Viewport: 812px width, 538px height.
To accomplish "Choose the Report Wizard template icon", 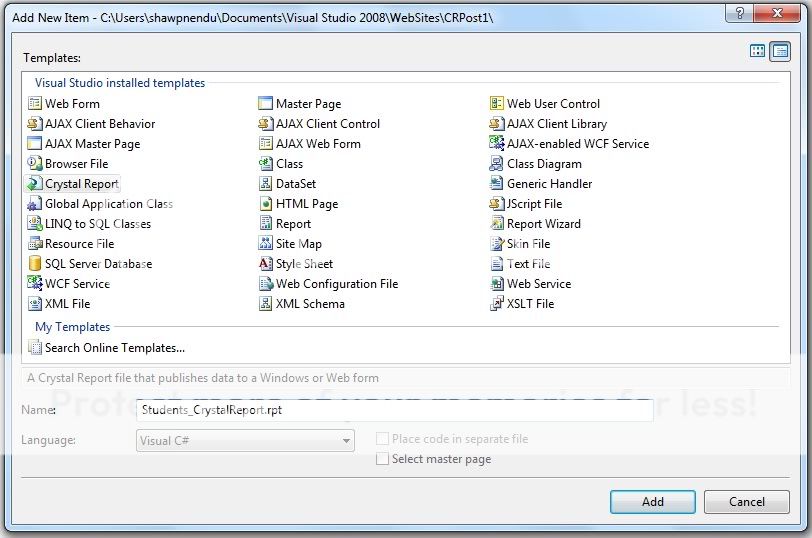I will click(x=497, y=224).
